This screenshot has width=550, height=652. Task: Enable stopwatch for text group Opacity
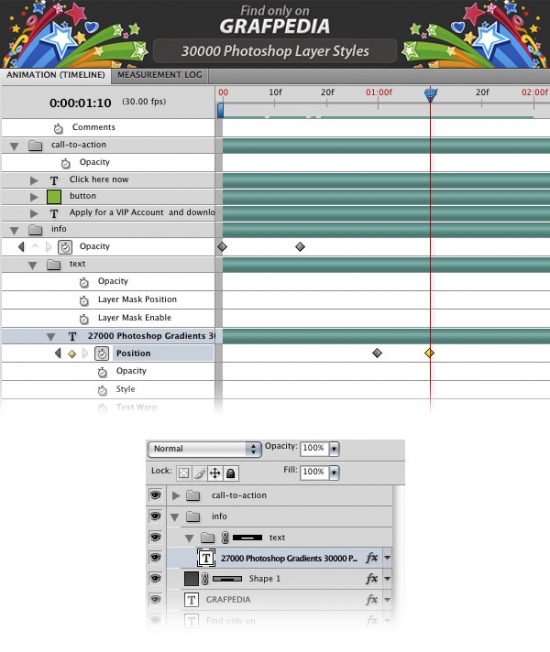(x=84, y=282)
